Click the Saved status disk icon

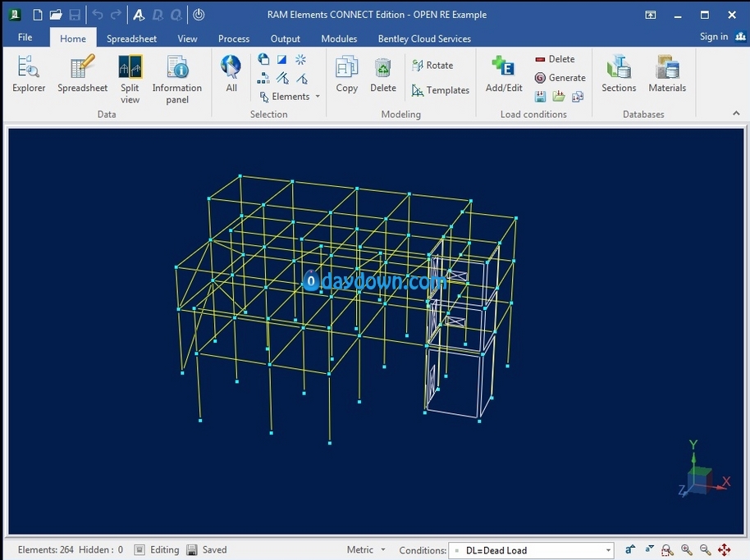[x=192, y=550]
